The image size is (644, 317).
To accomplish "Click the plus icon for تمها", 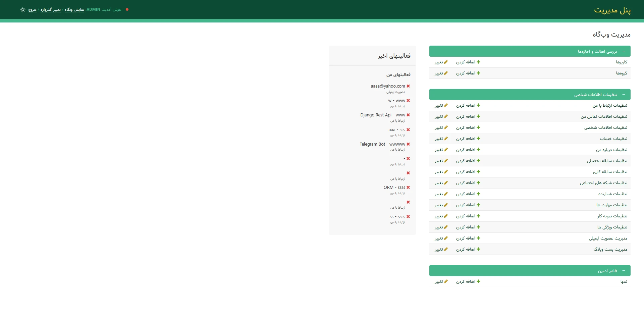I will (x=478, y=281).
